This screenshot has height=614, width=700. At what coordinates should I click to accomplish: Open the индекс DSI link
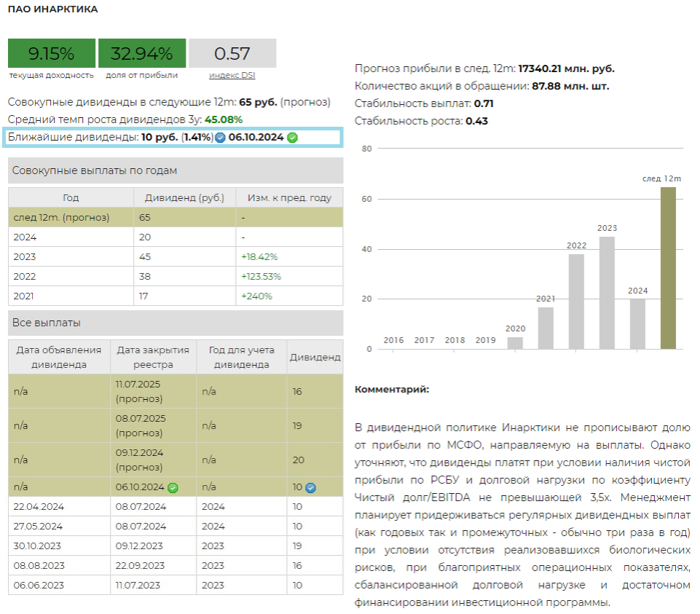coord(232,75)
